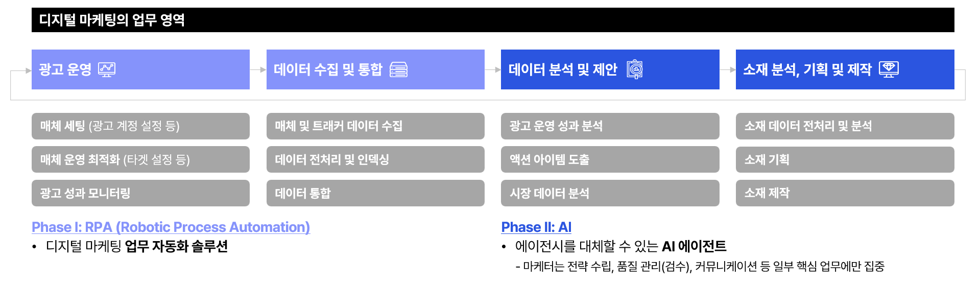
Task: Click the analysis icon beside 데이터 분석 및 제안
Action: point(634,69)
